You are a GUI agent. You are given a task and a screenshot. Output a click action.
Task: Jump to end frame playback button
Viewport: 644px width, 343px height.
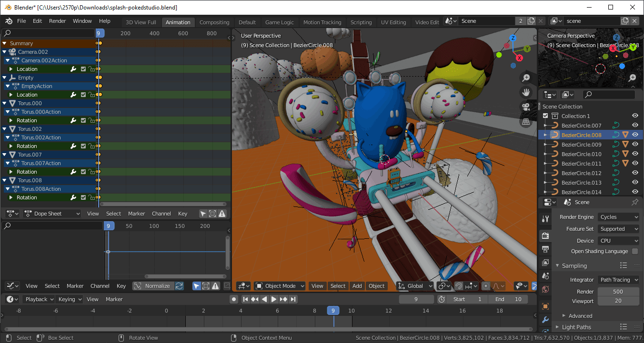pyautogui.click(x=293, y=299)
